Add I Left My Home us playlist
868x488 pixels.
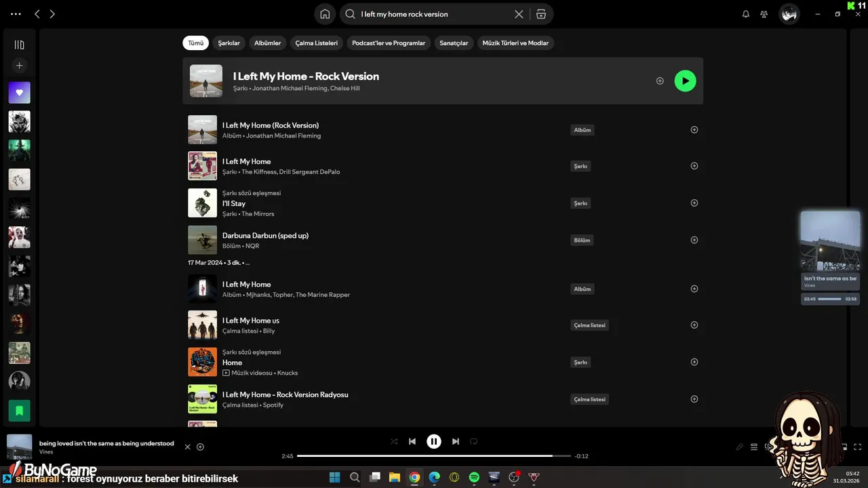tap(694, 325)
